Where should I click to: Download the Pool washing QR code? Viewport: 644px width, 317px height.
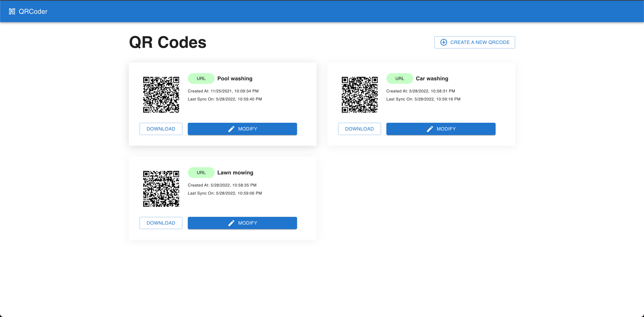tap(161, 129)
